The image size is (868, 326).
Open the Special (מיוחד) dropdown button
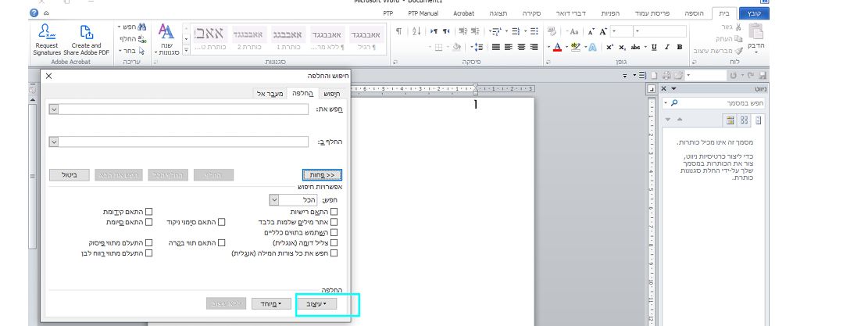[271, 304]
